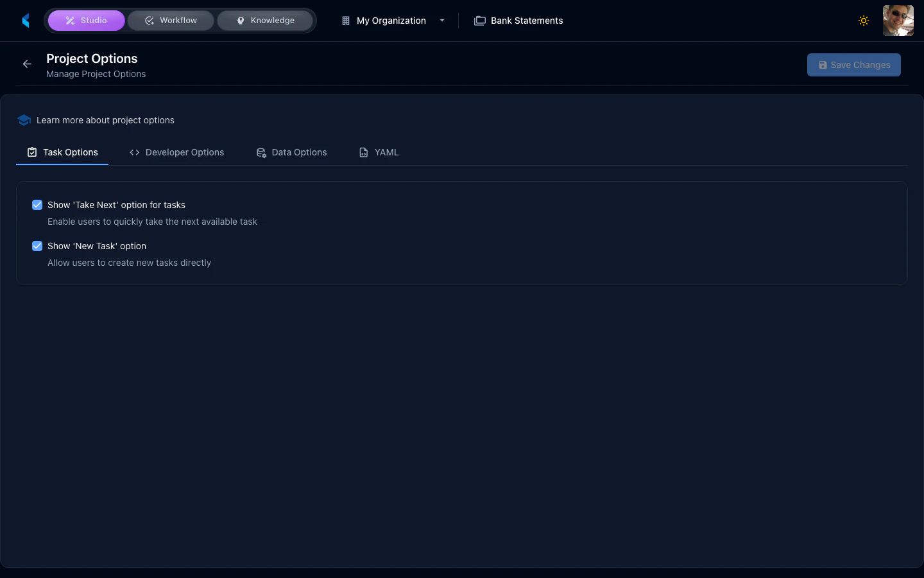Switch to the Workflow mode
This screenshot has width=924, height=578.
click(x=171, y=21)
